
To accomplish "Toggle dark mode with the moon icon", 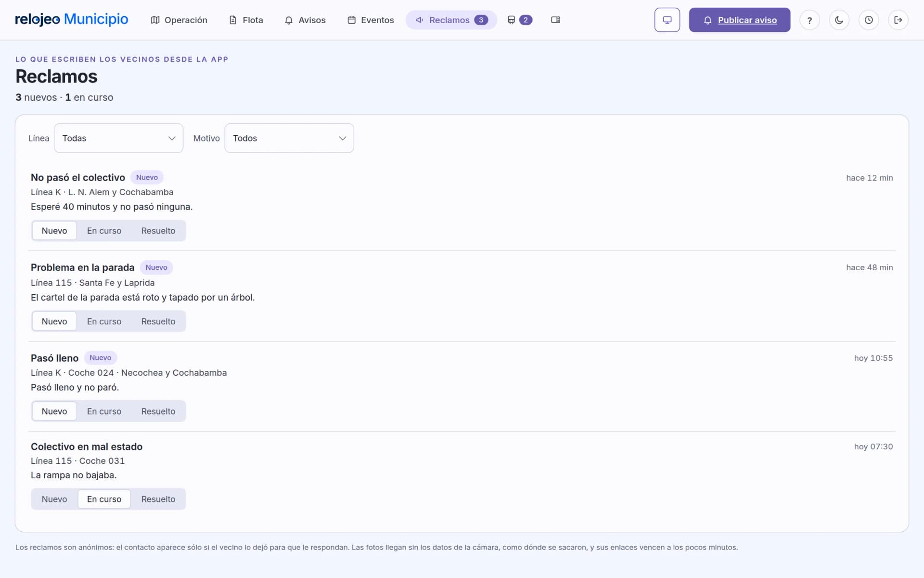I will tap(839, 20).
